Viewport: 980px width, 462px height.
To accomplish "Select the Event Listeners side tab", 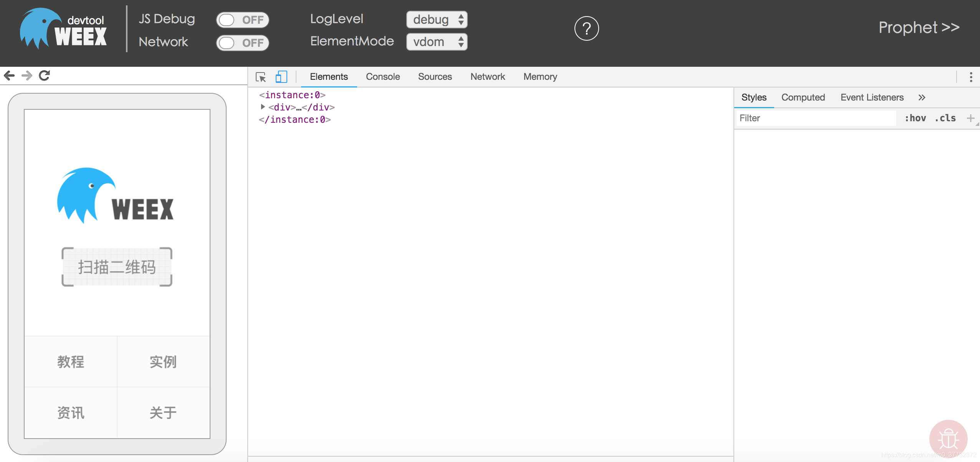I will tap(872, 97).
